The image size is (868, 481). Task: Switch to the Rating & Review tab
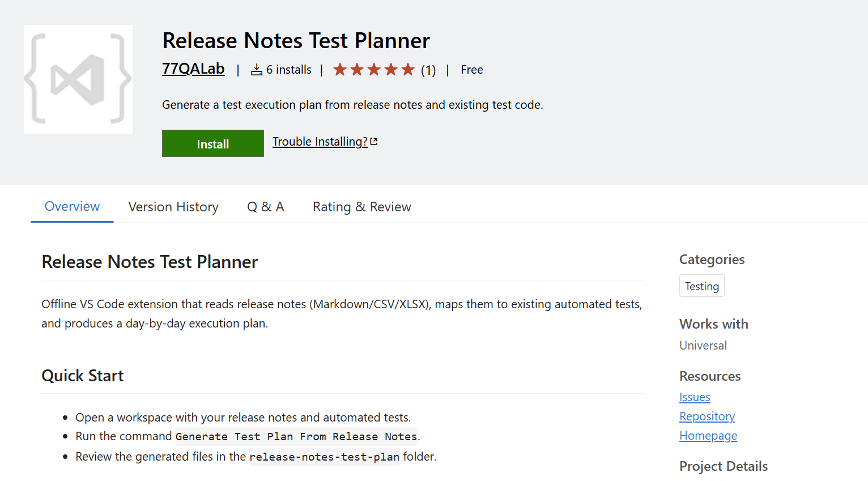361,206
